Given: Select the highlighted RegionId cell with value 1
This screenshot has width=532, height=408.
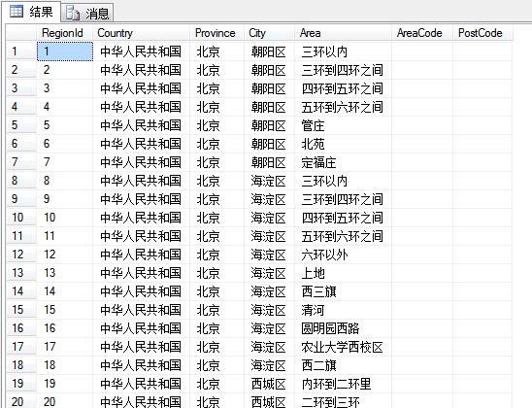Looking at the screenshot, I should coord(65,51).
